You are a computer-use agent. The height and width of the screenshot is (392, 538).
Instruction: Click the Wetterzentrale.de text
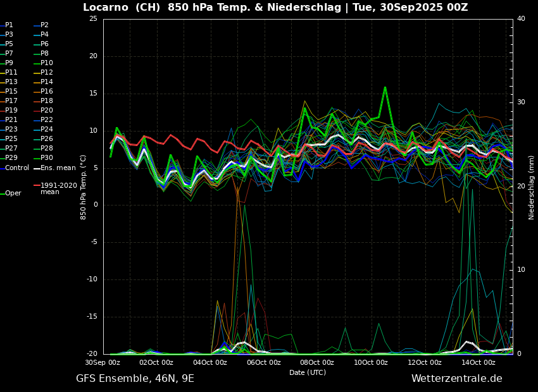point(456,379)
